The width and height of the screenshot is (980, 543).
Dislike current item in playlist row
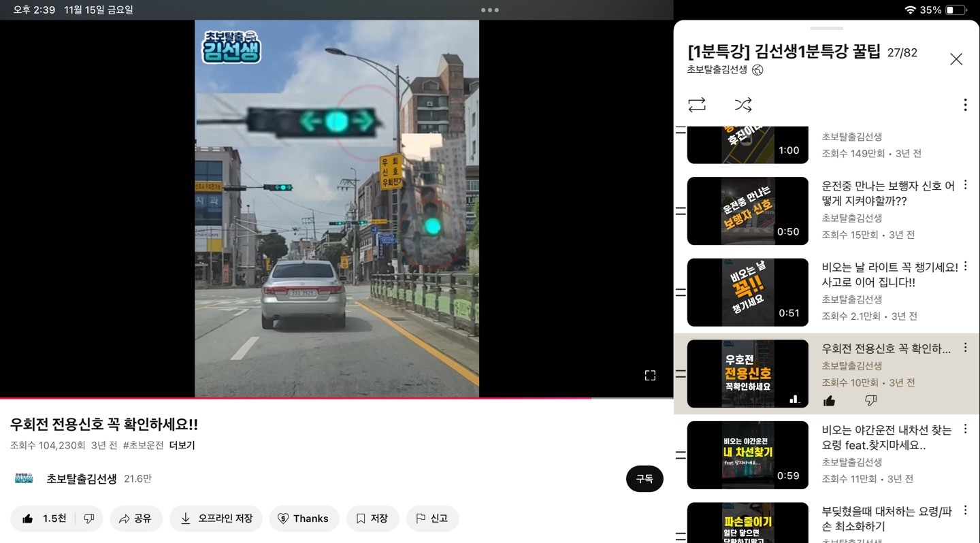tap(870, 401)
